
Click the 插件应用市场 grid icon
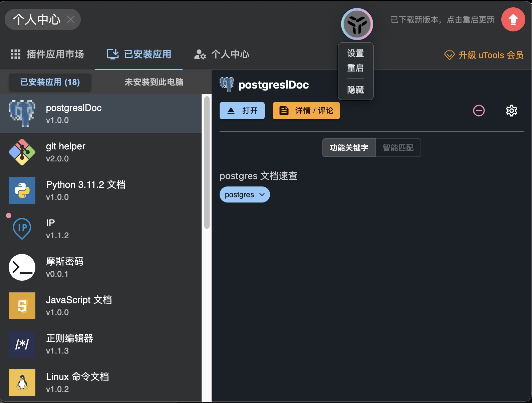click(16, 54)
